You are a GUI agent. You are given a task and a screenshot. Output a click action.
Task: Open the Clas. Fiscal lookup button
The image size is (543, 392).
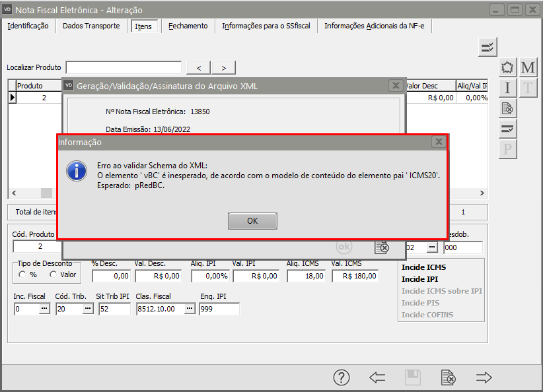190,309
